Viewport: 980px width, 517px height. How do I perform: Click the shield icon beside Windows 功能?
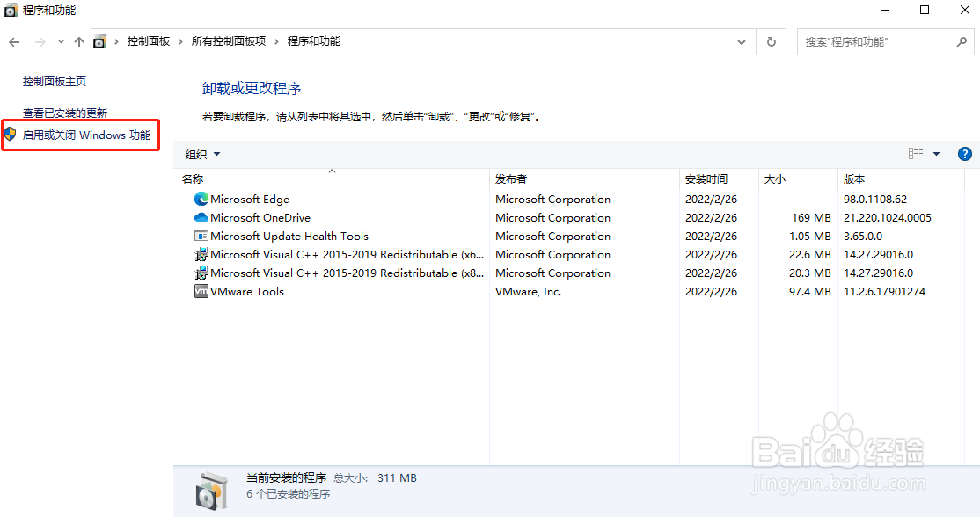(10, 135)
